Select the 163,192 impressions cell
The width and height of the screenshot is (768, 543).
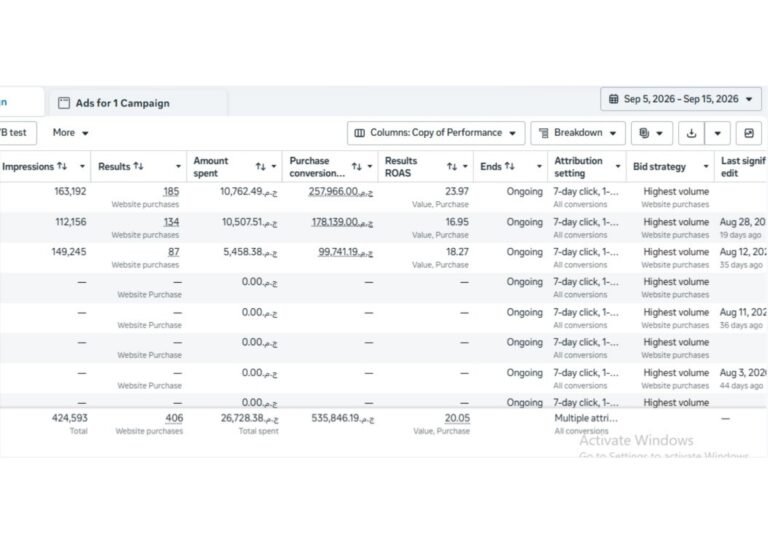coord(70,191)
